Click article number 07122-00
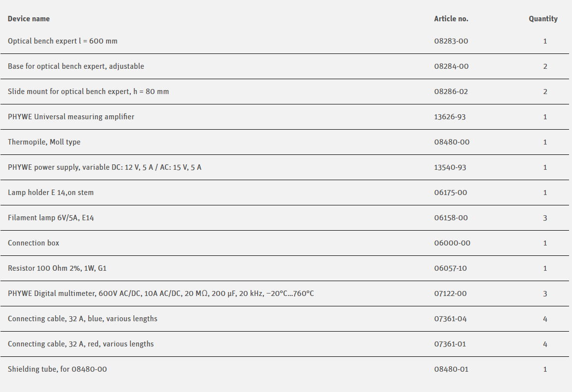 pyautogui.click(x=450, y=294)
